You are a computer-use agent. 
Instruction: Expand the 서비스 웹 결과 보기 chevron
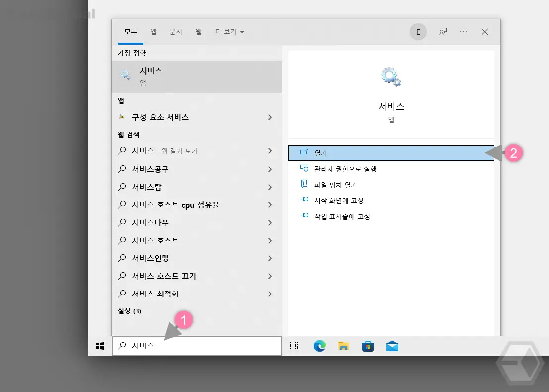270,151
